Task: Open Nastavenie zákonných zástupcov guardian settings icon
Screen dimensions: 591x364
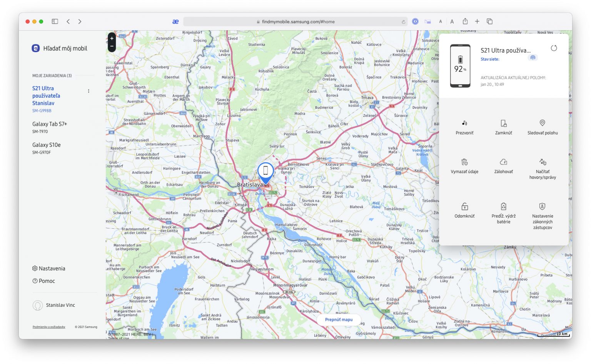Action: [542, 206]
